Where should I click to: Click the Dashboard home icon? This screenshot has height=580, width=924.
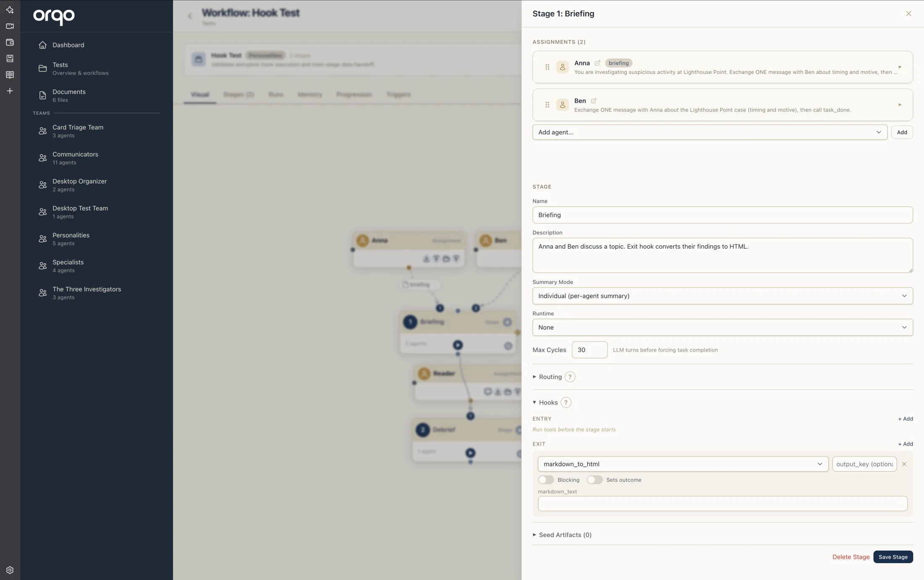click(42, 45)
